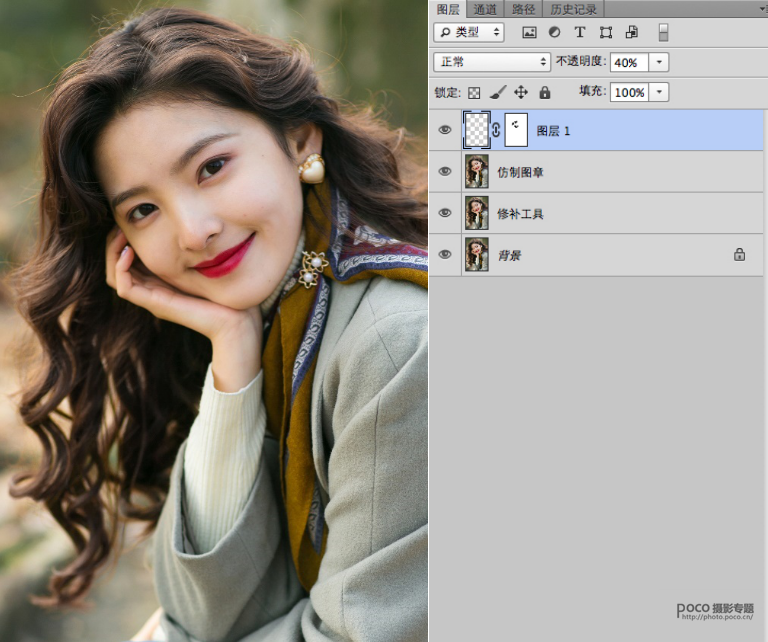Screen dimensions: 768x642
Task: Filter for shape layers icon
Action: [606, 32]
